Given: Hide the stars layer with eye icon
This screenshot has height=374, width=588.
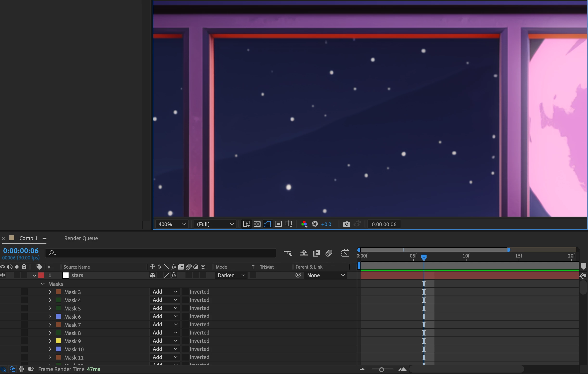Looking at the screenshot, I should coord(3,275).
